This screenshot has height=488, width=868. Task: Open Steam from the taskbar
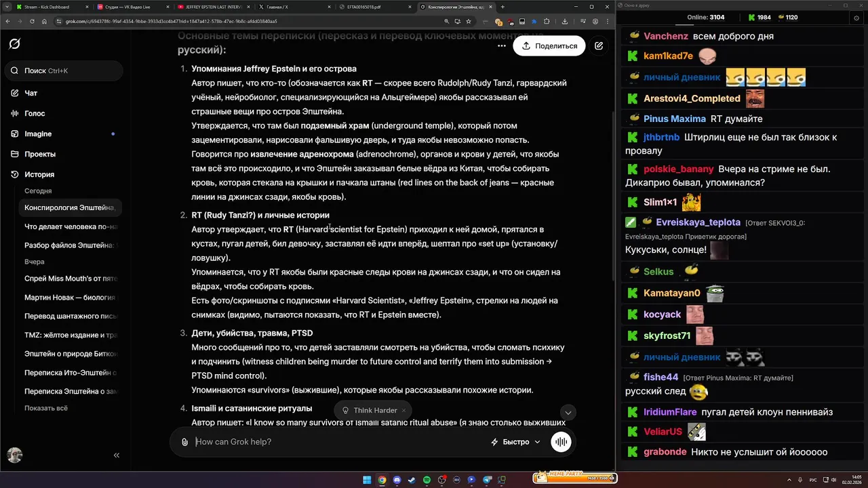click(x=412, y=480)
